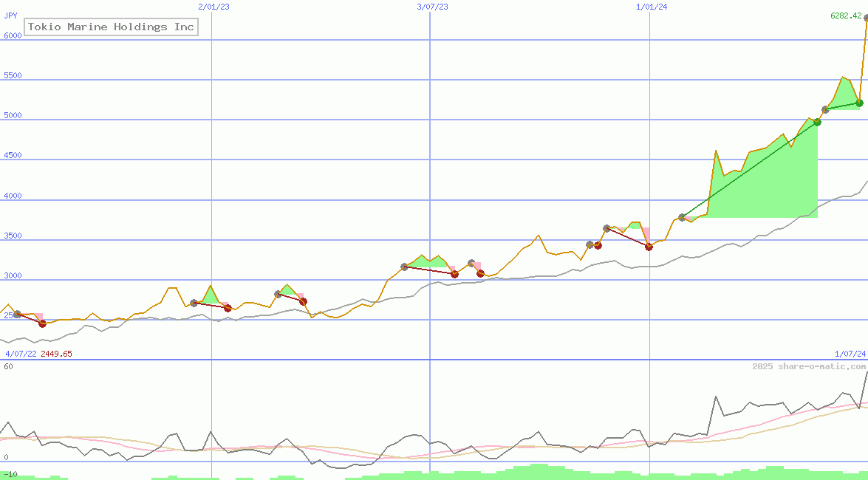Click the grey entry marker starting the long green trendline

coord(682,218)
